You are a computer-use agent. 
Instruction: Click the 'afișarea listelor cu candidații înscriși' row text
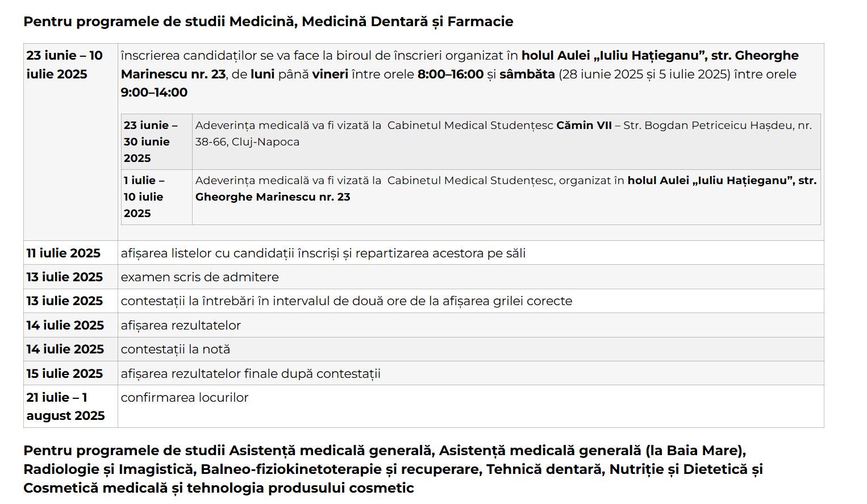point(323,253)
